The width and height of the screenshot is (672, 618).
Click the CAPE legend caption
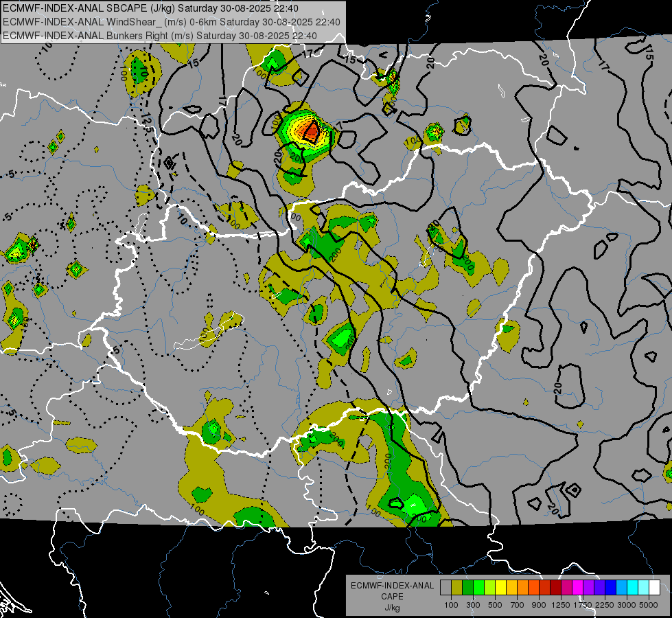pos(392,597)
